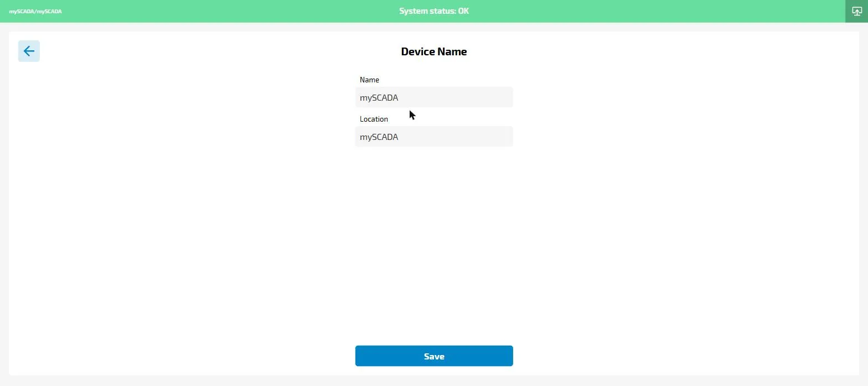This screenshot has width=868, height=386.
Task: Open the remote screen icon in header
Action: pyautogui.click(x=856, y=11)
